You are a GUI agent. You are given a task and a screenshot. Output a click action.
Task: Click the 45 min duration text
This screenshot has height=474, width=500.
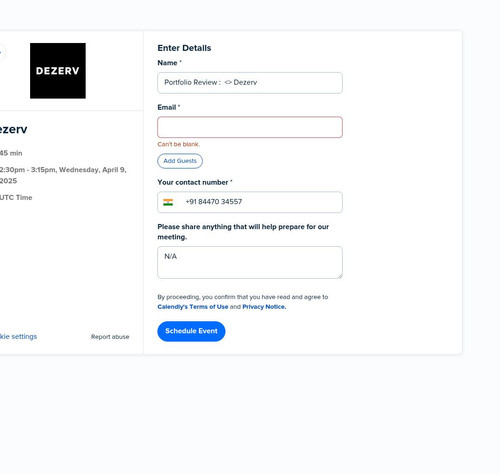[x=11, y=153]
